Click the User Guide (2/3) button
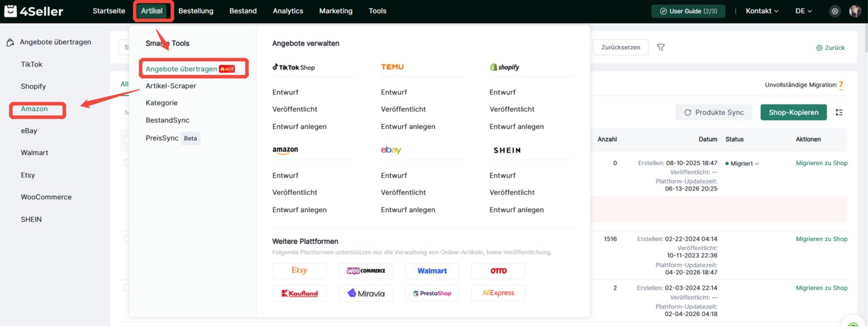868x329 pixels. 688,11
